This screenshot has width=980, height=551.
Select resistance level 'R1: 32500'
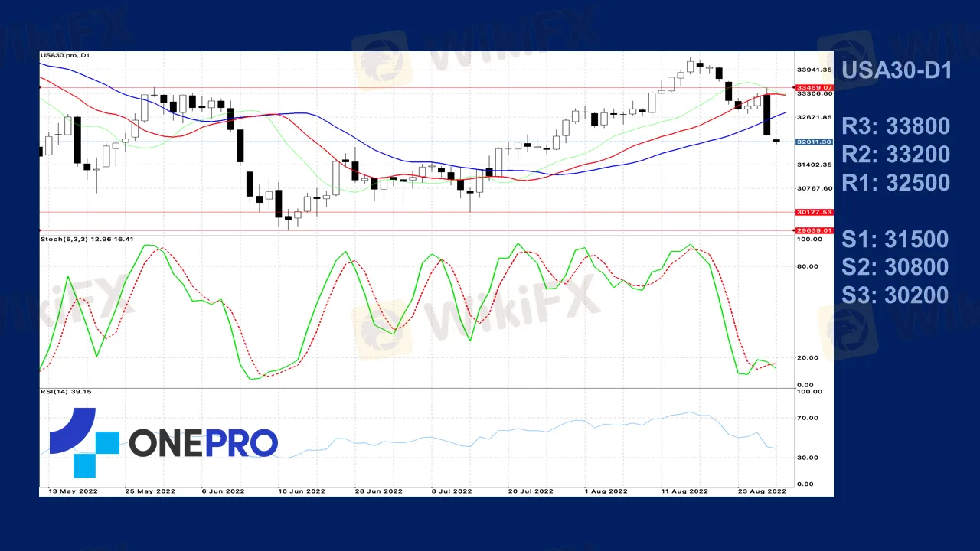click(896, 183)
